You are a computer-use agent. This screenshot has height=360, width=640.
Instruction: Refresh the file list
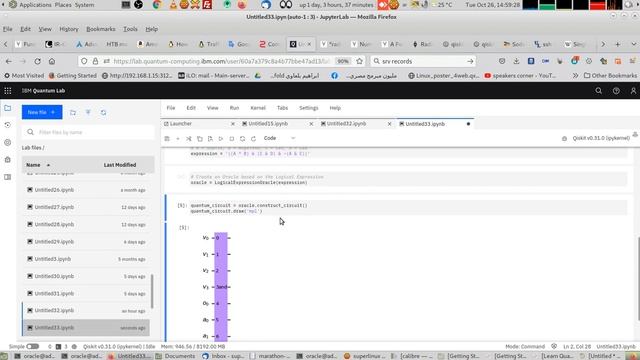point(103,112)
